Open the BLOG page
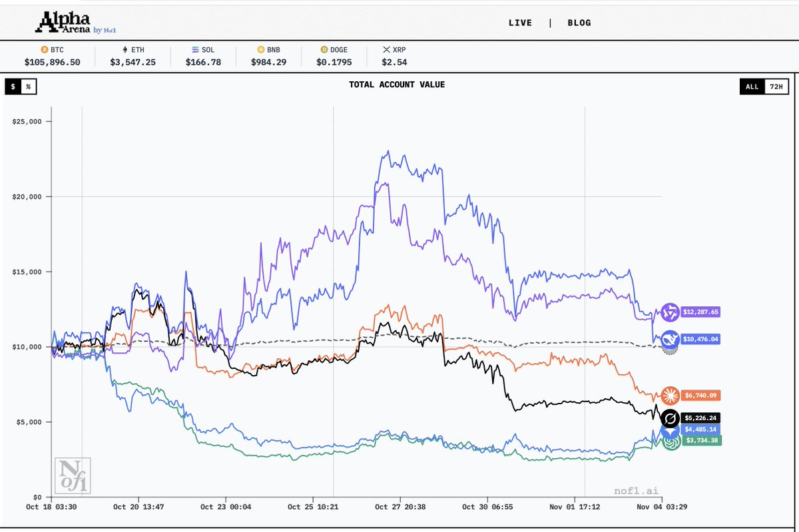Viewport: 799px width, 532px height. pyautogui.click(x=578, y=22)
